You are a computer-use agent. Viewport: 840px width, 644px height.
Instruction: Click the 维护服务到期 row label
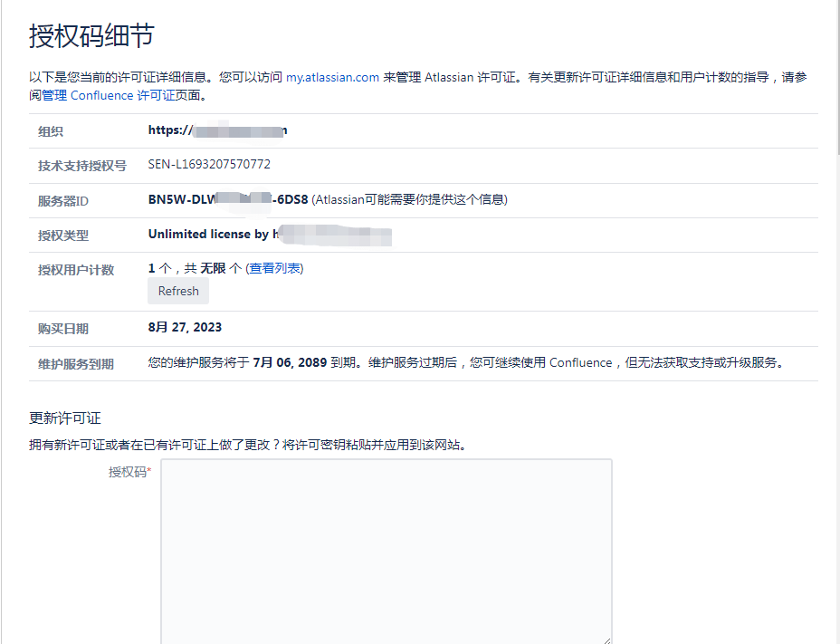(75, 364)
